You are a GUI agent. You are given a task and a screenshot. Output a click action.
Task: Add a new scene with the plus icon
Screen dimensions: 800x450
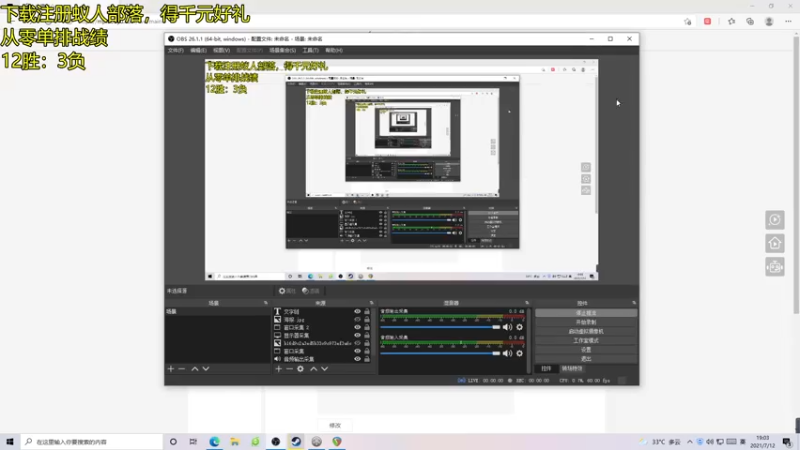pyautogui.click(x=171, y=369)
